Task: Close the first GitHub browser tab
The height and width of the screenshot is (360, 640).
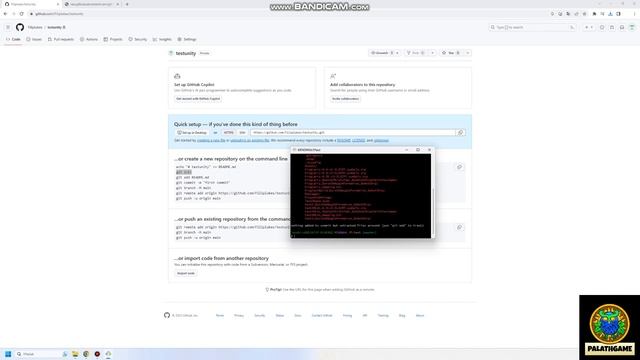Action: [58, 4]
